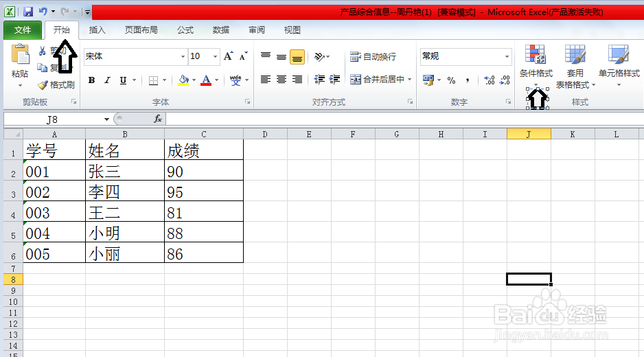The image size is (644, 357).
Task: Switch to the 页面布局 tab
Action: [141, 30]
